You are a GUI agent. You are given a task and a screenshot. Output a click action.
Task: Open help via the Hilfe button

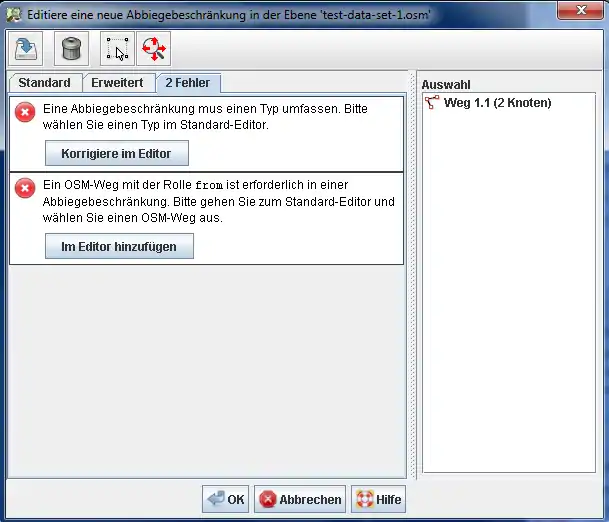[378, 500]
